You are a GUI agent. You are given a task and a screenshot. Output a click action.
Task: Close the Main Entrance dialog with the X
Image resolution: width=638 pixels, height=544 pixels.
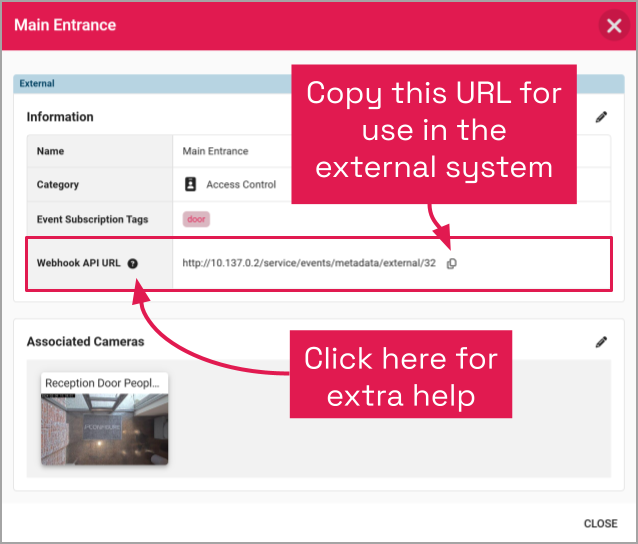614,26
